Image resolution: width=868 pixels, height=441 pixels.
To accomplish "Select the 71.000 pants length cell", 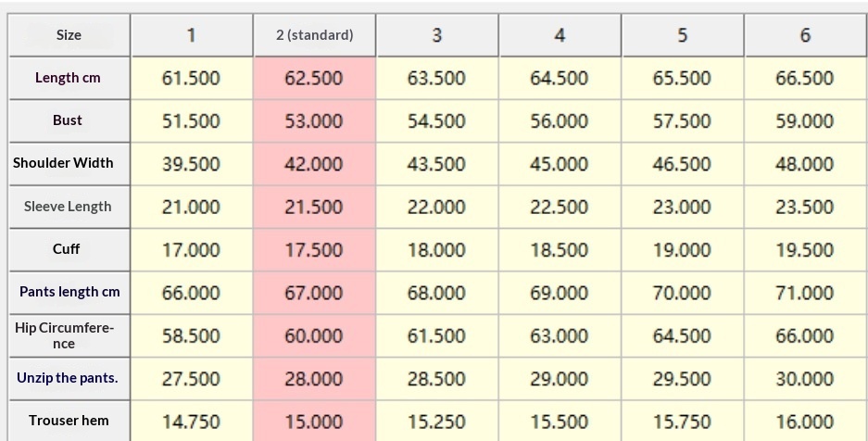I will point(804,293).
